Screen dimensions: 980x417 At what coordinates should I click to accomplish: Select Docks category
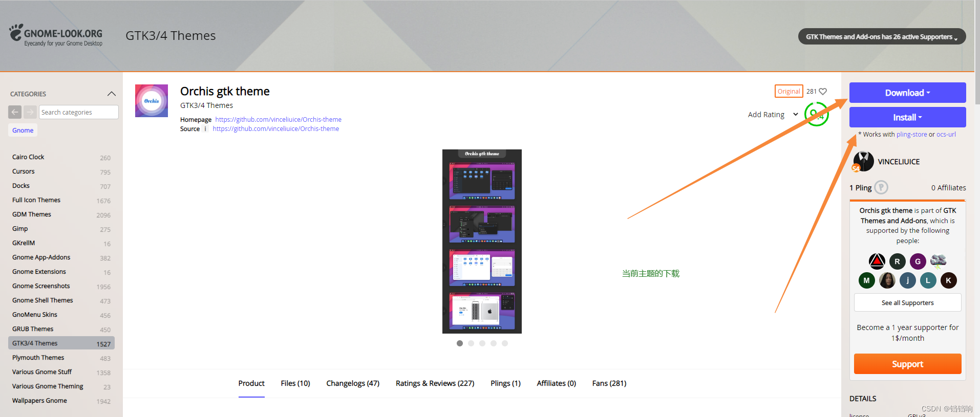[21, 186]
